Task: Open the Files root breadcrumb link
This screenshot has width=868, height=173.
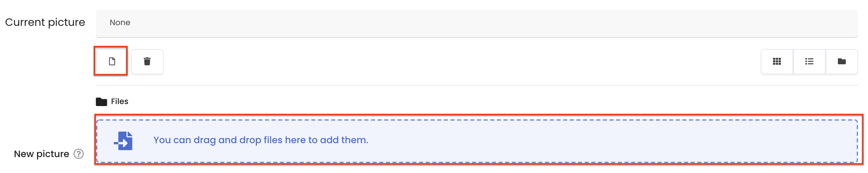Action: click(x=120, y=101)
